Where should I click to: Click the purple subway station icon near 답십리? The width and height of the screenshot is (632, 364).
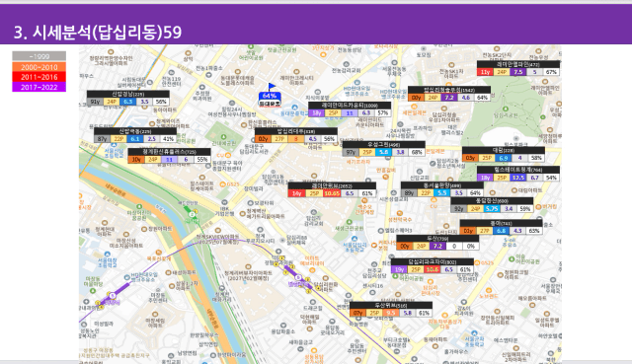point(298,277)
